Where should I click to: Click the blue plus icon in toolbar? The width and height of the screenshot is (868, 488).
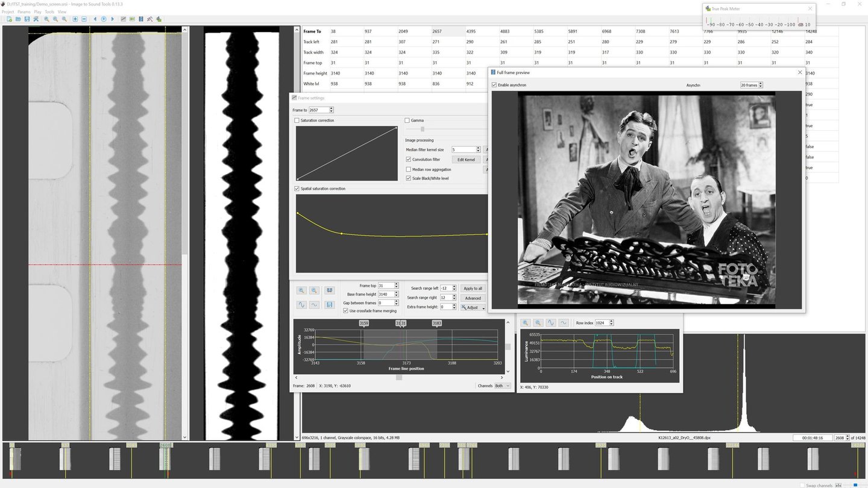[75, 19]
